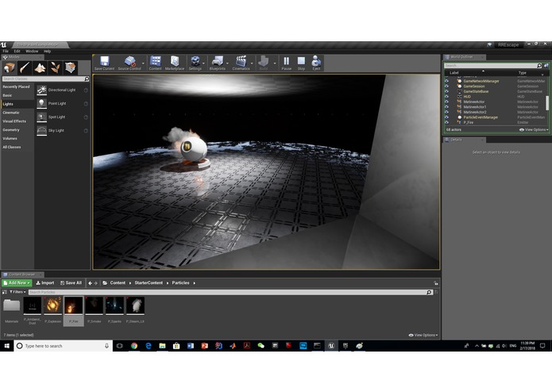
Task: Click the World Outliner search magnifier
Action: pos(539,66)
